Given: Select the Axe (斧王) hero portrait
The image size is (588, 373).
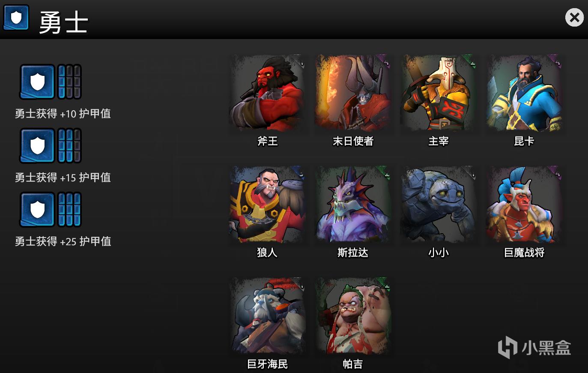Looking at the screenshot, I should (x=267, y=93).
